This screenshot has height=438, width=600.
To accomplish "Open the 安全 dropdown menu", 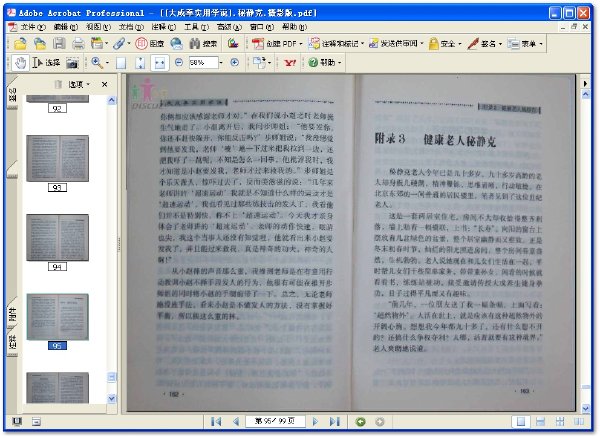I will coord(445,44).
